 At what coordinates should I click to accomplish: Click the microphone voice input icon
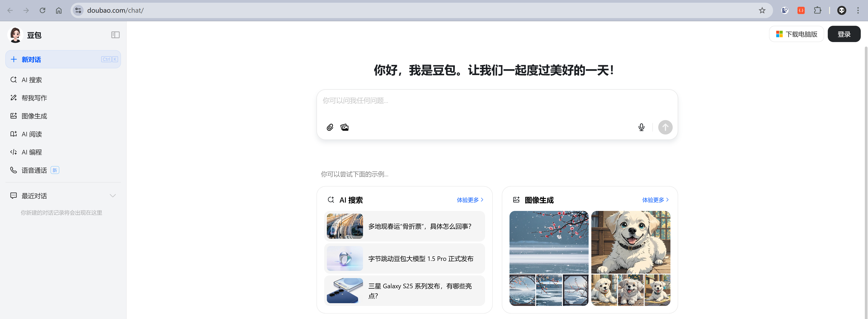(641, 127)
